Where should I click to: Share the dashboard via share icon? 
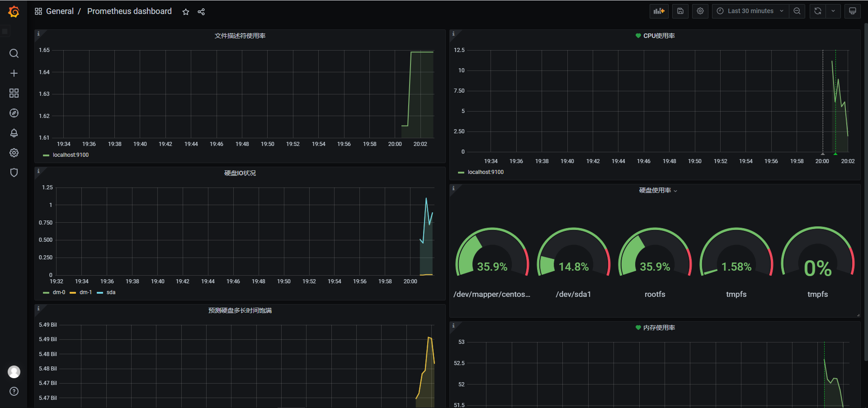tap(201, 12)
